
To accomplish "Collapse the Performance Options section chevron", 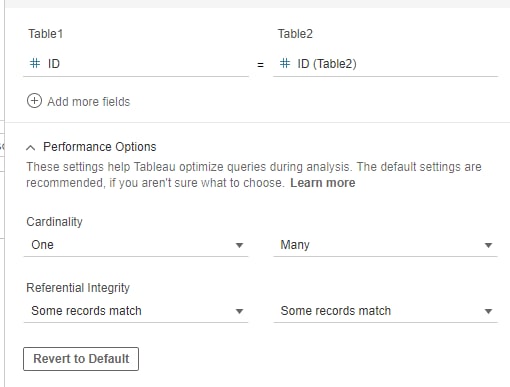I will tap(31, 147).
